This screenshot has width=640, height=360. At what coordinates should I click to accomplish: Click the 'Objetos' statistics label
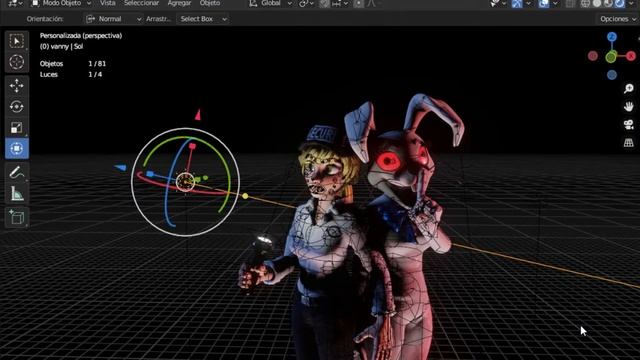click(x=51, y=64)
